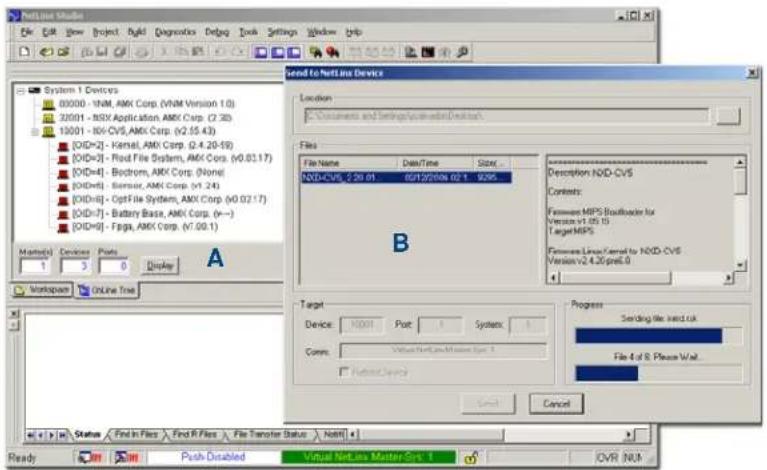Viewport: 767px width, 470px height.
Task: Click the yellow device icon of 32001 row
Action: click(48, 118)
